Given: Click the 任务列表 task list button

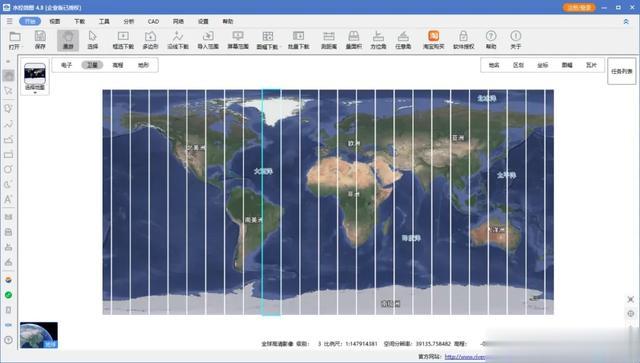Looking at the screenshot, I should (622, 71).
